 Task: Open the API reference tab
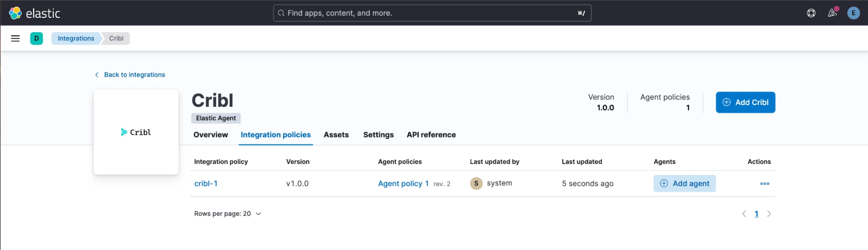coord(431,135)
